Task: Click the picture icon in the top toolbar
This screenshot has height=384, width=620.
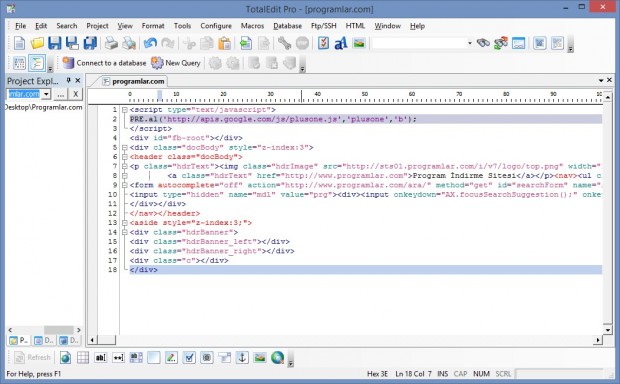Action: click(359, 43)
